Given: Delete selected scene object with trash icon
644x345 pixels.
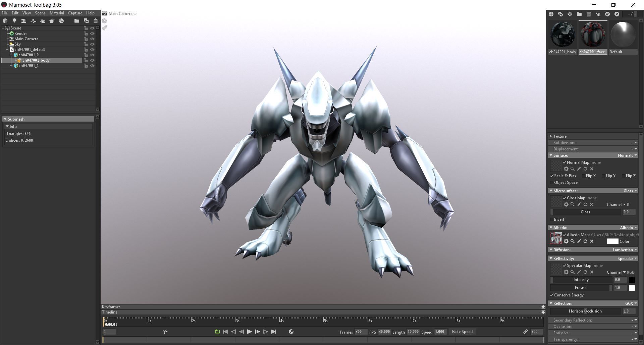Looking at the screenshot, I should (x=96, y=21).
